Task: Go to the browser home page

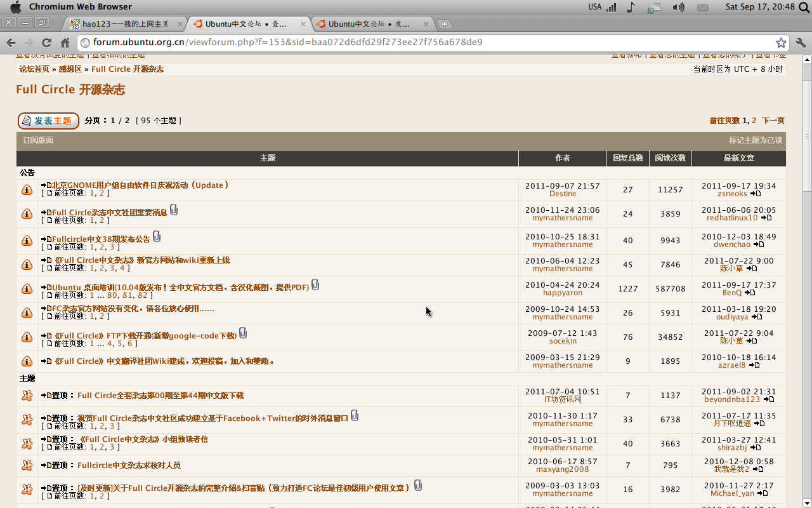Action: coord(65,43)
